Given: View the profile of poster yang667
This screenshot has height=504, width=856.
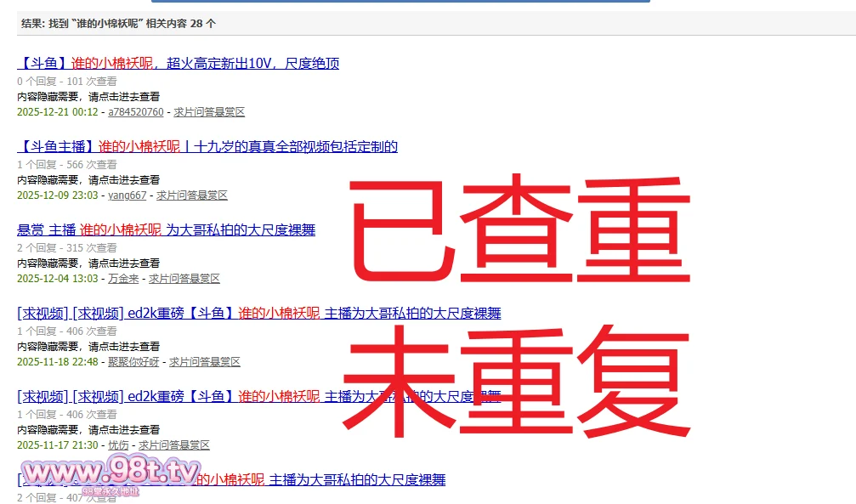Looking at the screenshot, I should [128, 195].
